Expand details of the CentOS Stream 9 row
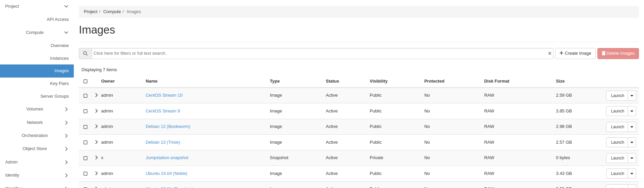644x188 pixels. [x=96, y=111]
